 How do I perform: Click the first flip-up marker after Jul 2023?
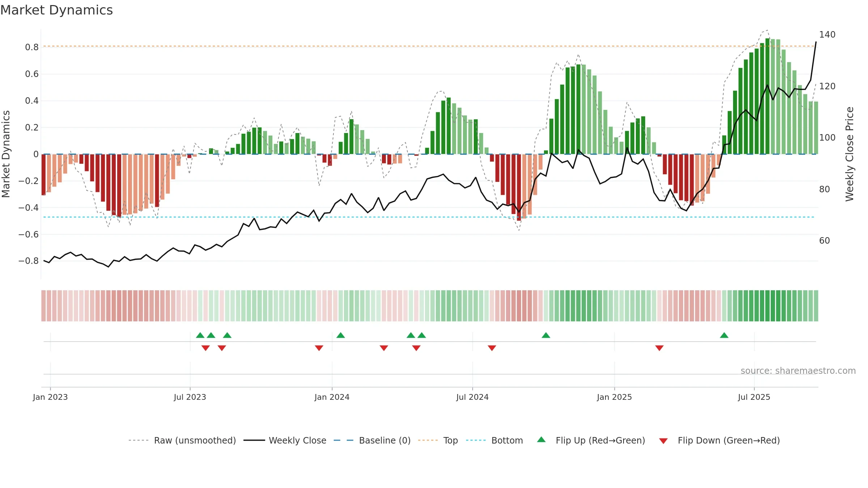click(x=200, y=335)
